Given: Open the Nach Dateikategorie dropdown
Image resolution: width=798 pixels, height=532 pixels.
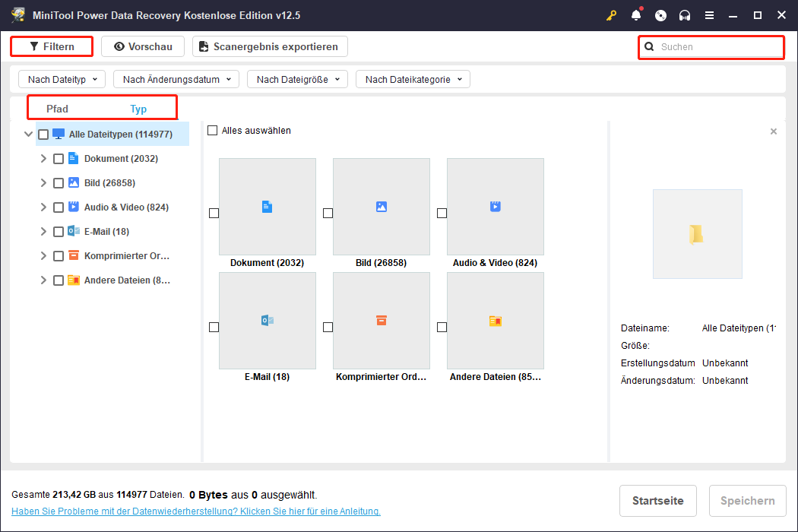Looking at the screenshot, I should tap(413, 79).
